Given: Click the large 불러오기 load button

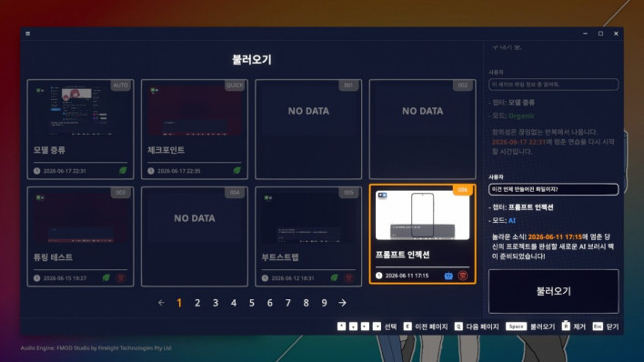Looking at the screenshot, I should point(554,291).
